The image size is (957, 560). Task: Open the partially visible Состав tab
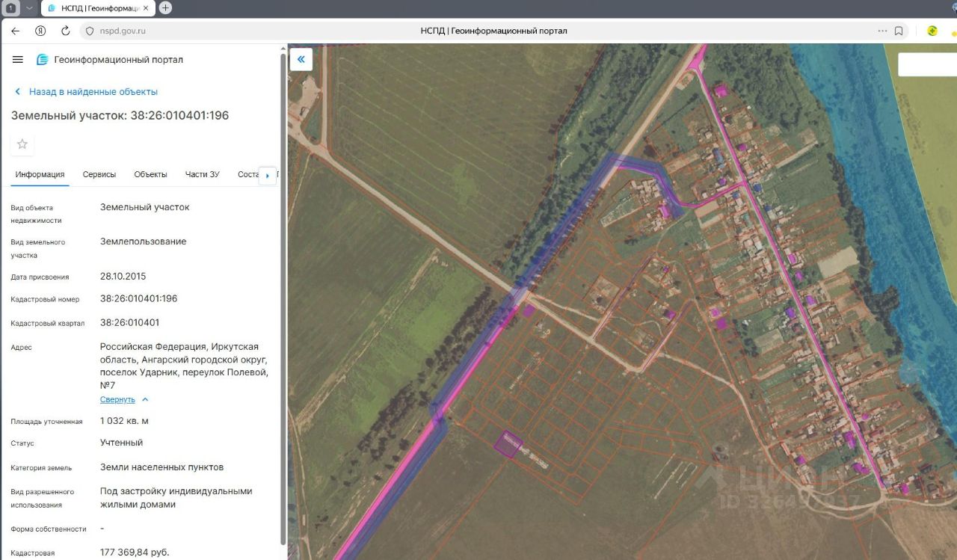click(247, 174)
